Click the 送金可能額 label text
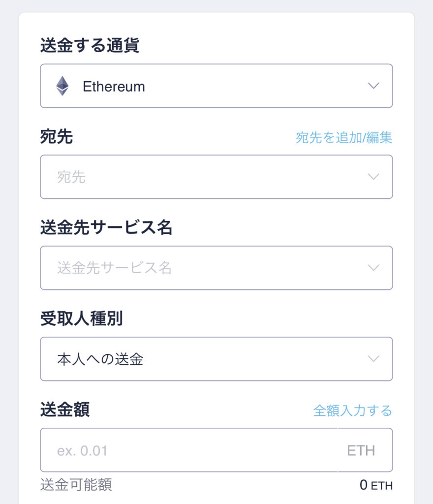The height and width of the screenshot is (504, 433). [76, 485]
